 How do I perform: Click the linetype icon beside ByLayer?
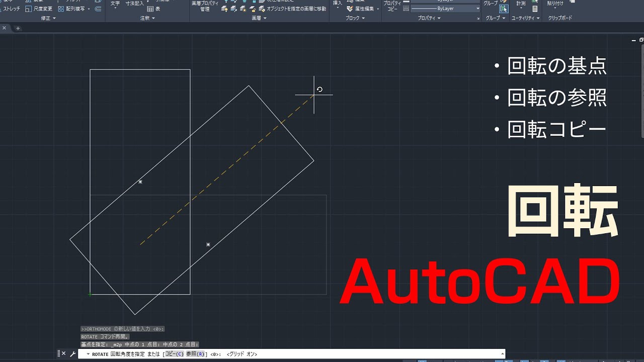[406, 9]
